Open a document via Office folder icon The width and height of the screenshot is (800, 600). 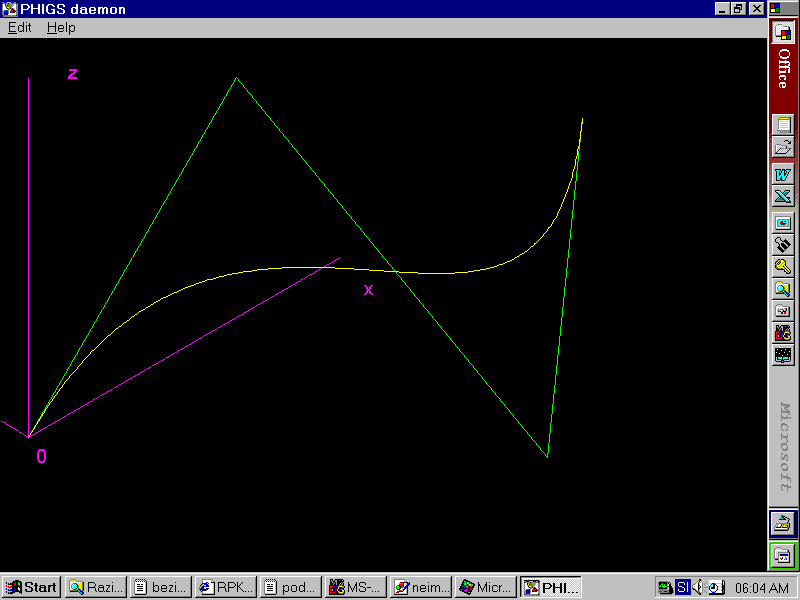coord(783,147)
